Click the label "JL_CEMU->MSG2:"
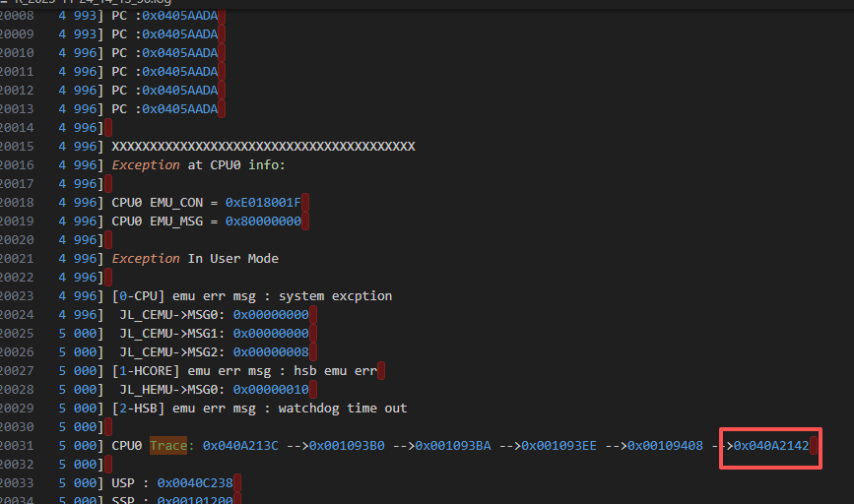Image resolution: width=854 pixels, height=504 pixels. 172,352
